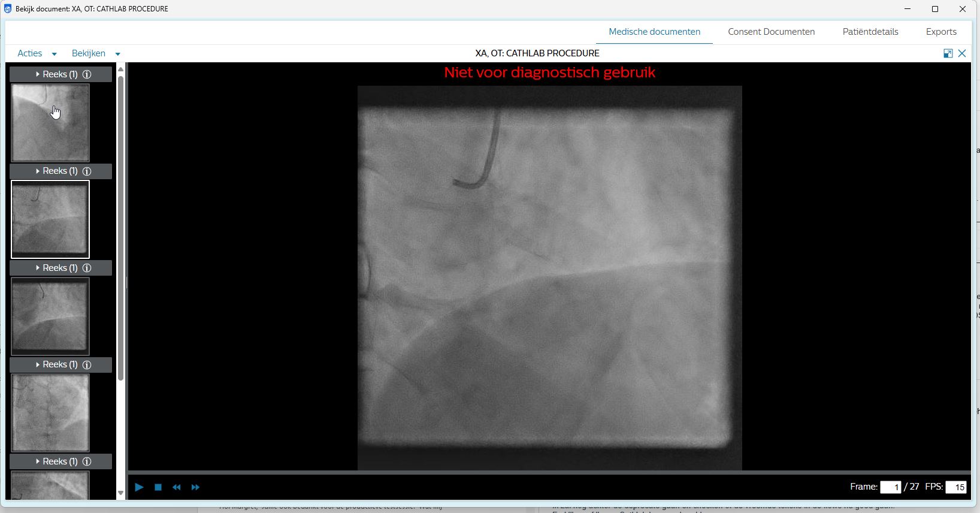Go to the Exports tab
Viewport: 980px width, 513px height.
pyautogui.click(x=940, y=32)
